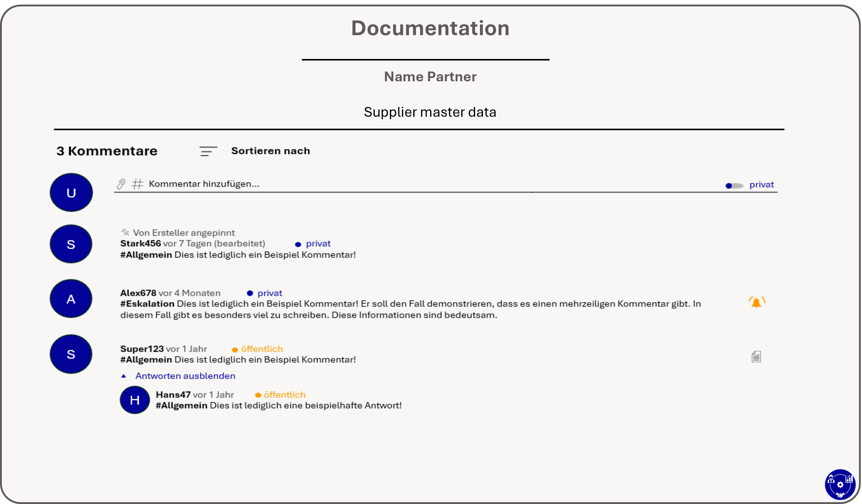Click the orange escalation bell icon

point(757,302)
